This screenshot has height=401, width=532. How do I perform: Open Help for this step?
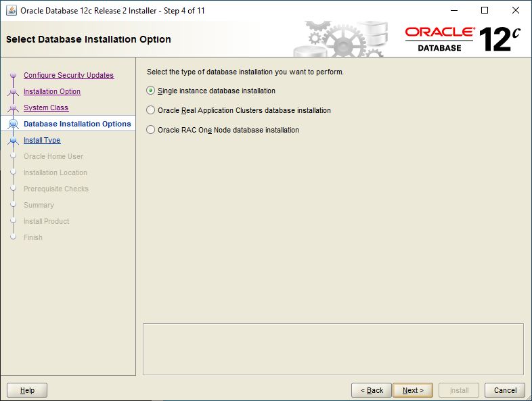[27, 390]
